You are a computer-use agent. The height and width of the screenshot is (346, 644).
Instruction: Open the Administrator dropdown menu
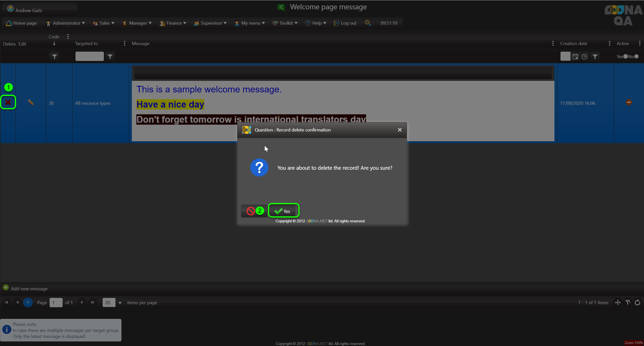coord(66,23)
